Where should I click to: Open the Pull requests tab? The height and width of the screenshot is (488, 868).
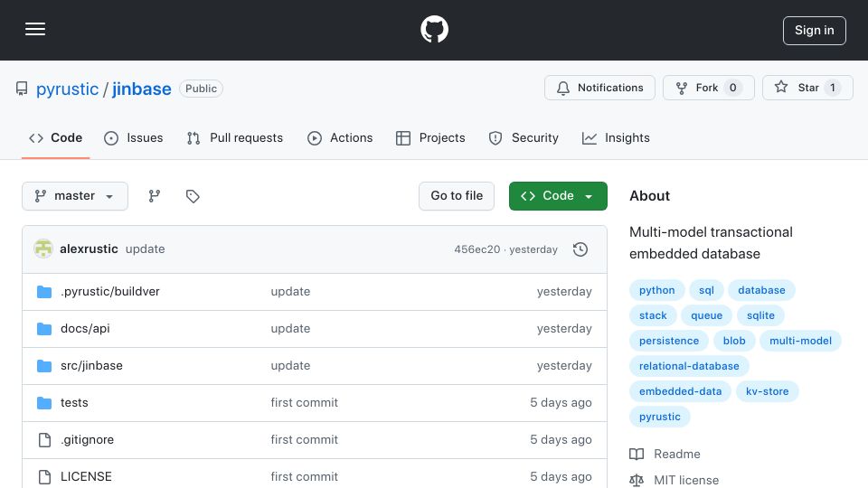click(235, 137)
